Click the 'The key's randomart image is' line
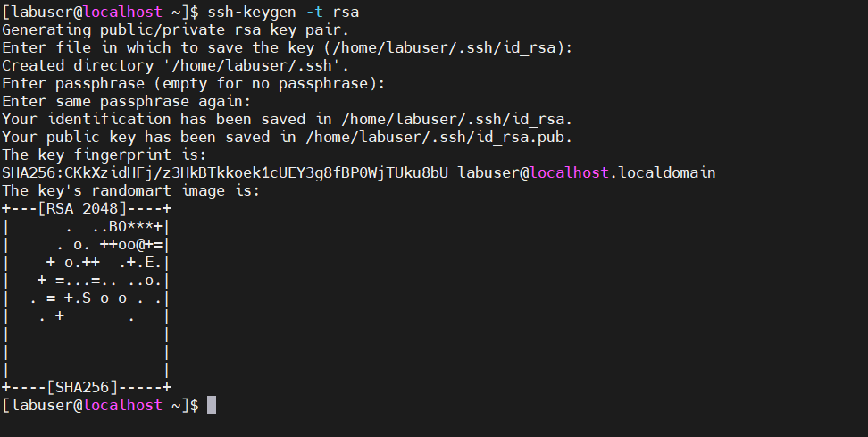The height and width of the screenshot is (437, 868). tap(130, 190)
